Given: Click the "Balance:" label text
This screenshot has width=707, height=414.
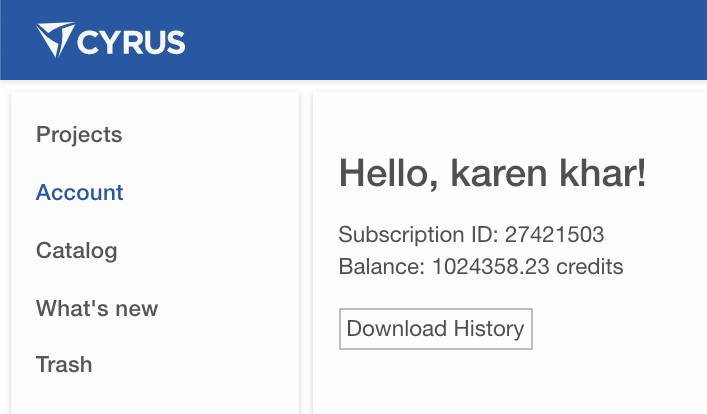Looking at the screenshot, I should coord(381,267).
